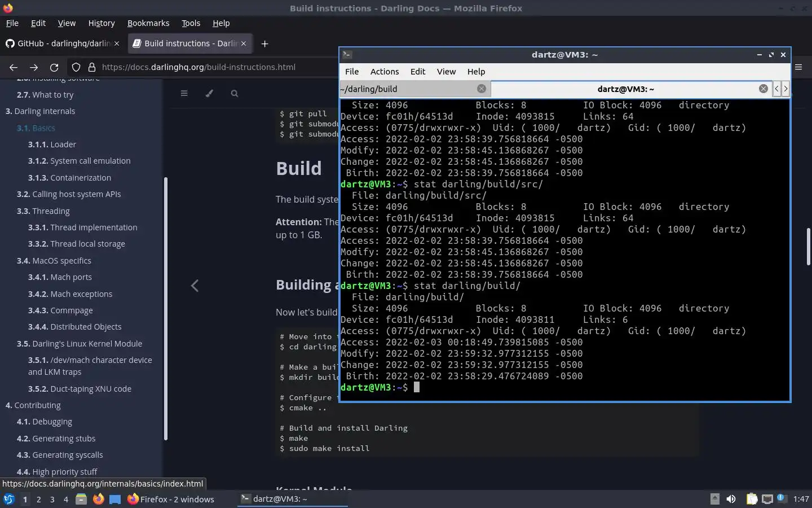
Task: Switch to workspace 4
Action: tap(66, 499)
